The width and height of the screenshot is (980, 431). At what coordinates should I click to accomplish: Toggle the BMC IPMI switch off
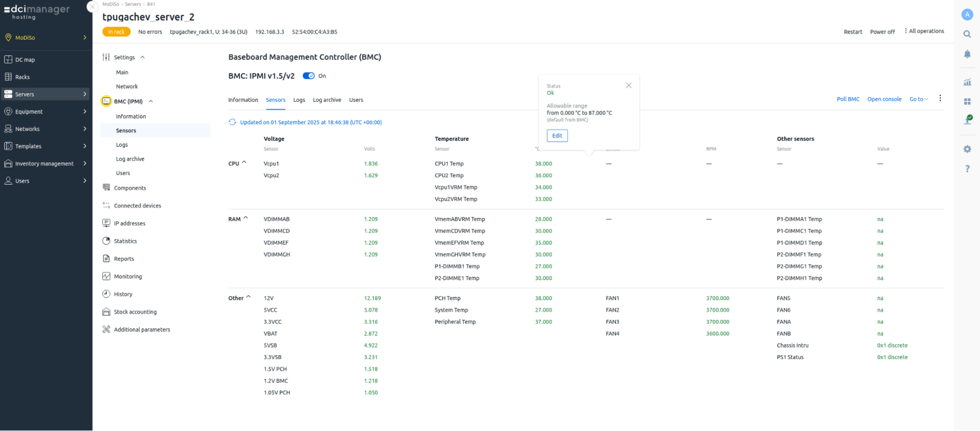(308, 76)
